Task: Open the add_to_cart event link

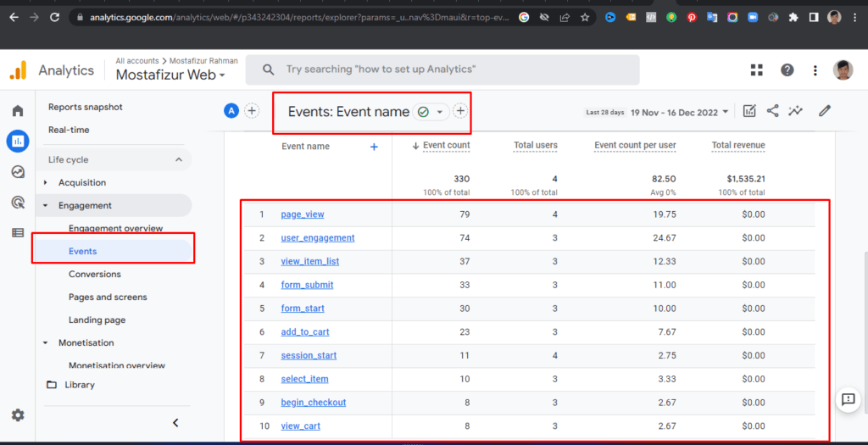Action: coord(305,332)
